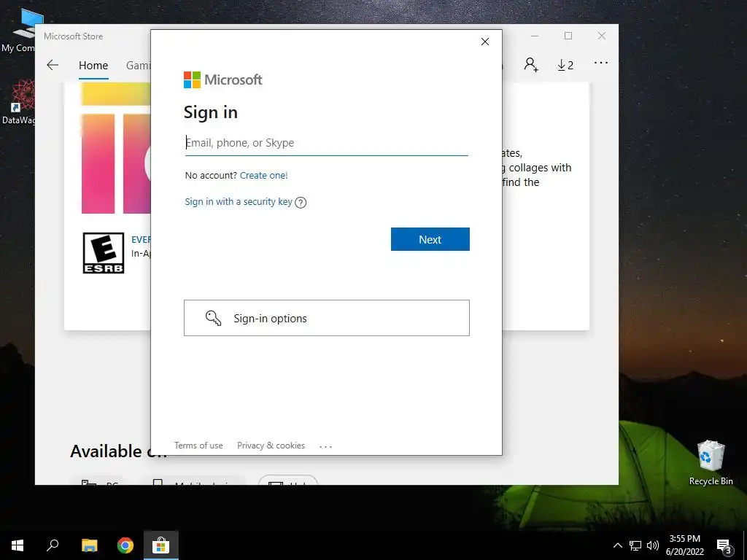
Task: Click the ESRB Everyone rating badge
Action: (x=104, y=253)
